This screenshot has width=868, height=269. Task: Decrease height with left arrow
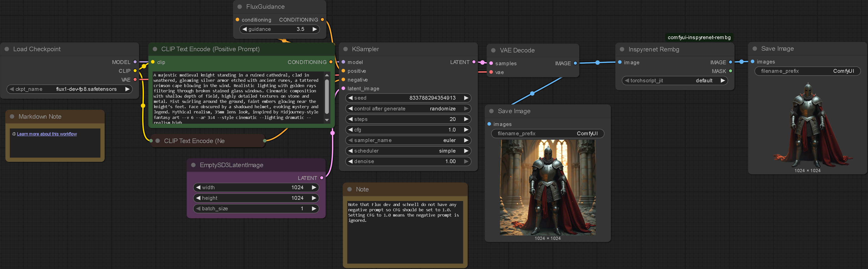coord(198,198)
